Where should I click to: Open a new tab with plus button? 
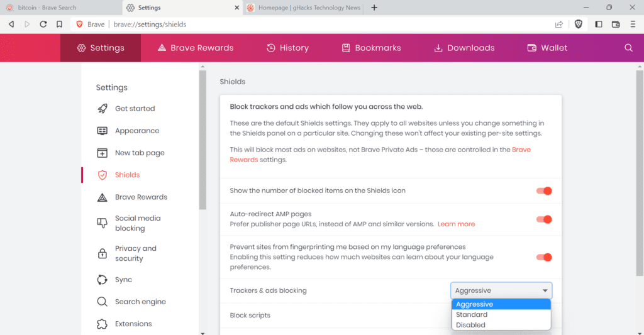pyautogui.click(x=374, y=8)
